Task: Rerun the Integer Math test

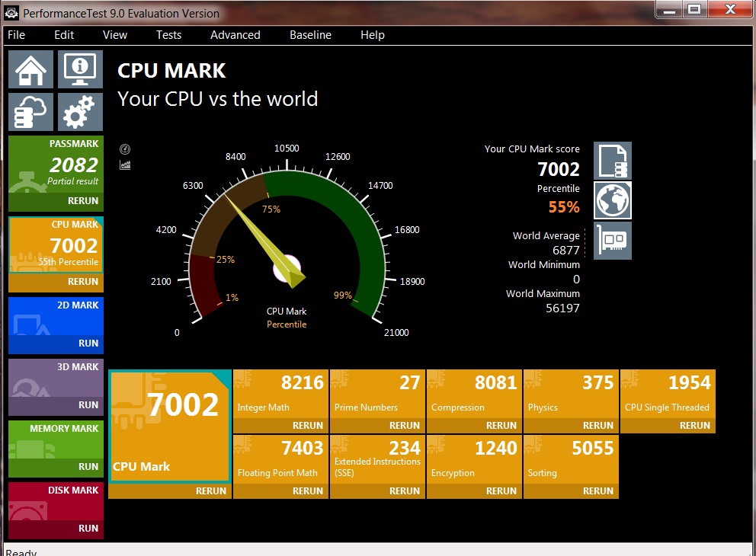Action: coord(280,426)
